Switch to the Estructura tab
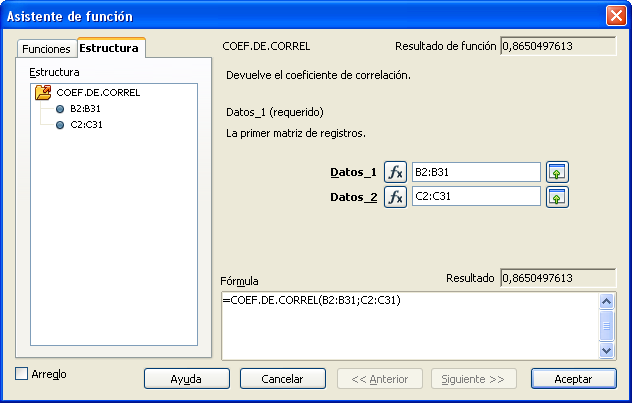The width and height of the screenshot is (632, 403). [x=109, y=48]
